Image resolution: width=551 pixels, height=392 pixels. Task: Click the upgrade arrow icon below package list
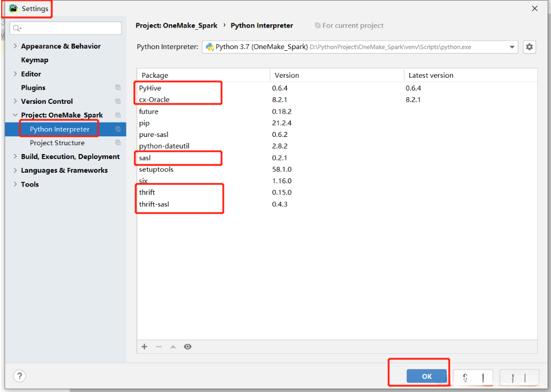pyautogui.click(x=173, y=347)
